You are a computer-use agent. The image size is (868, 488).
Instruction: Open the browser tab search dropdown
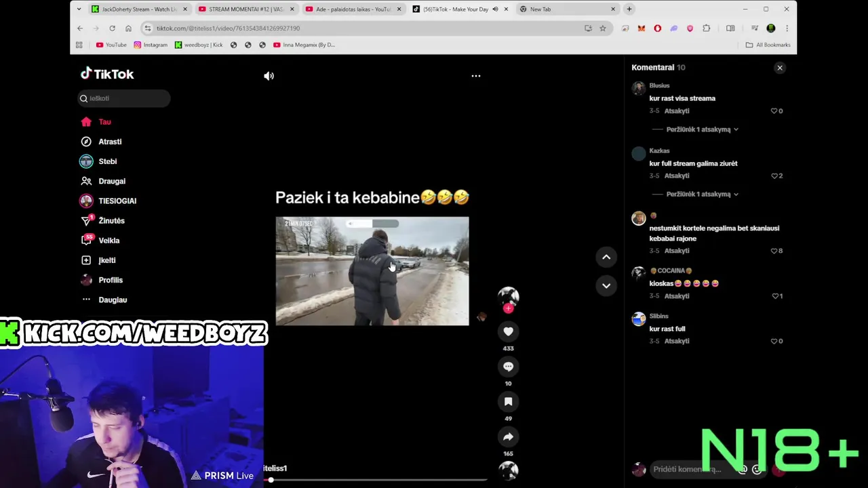point(79,9)
